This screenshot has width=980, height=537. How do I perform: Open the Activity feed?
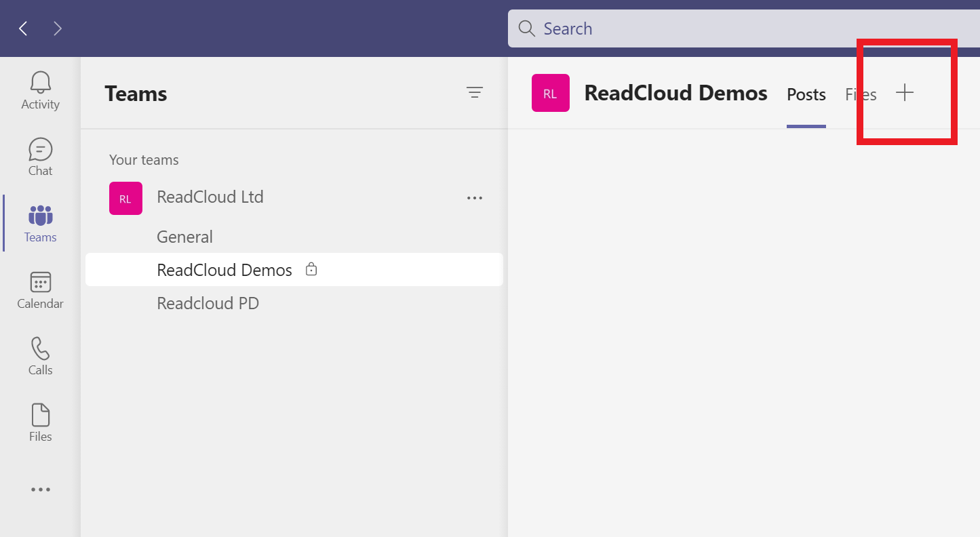(x=40, y=90)
